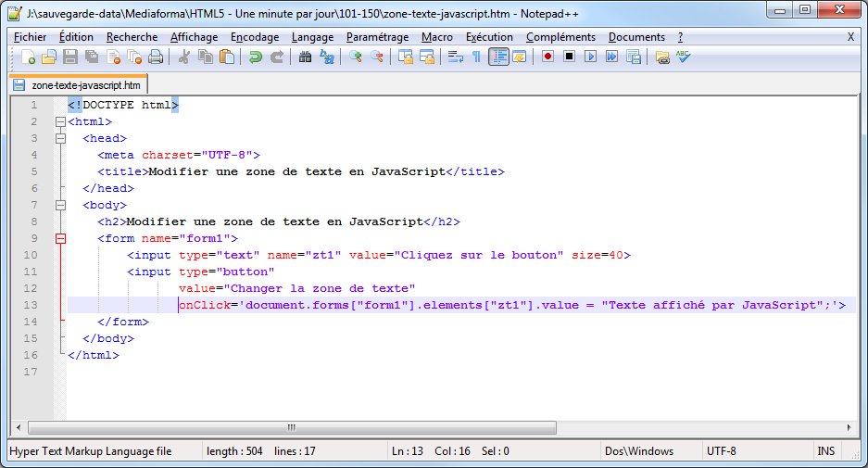Run spell check with ABC icon
The height and width of the screenshot is (468, 868).
pos(684,57)
